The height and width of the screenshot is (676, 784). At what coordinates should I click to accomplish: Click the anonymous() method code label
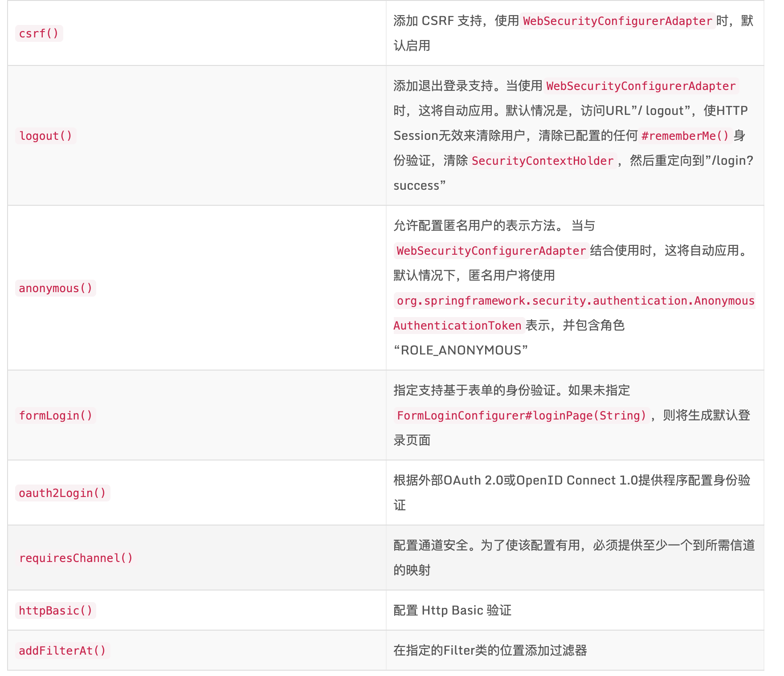56,288
